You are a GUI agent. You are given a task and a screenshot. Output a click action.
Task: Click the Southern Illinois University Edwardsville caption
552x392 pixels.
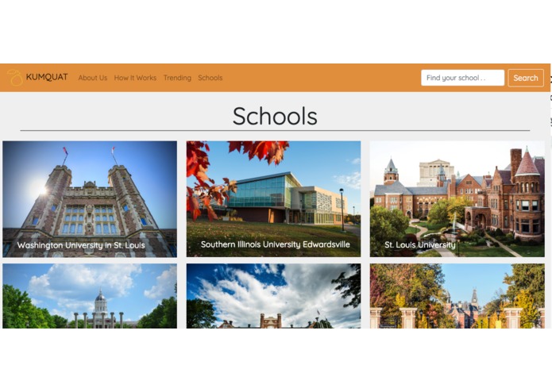[x=276, y=244]
